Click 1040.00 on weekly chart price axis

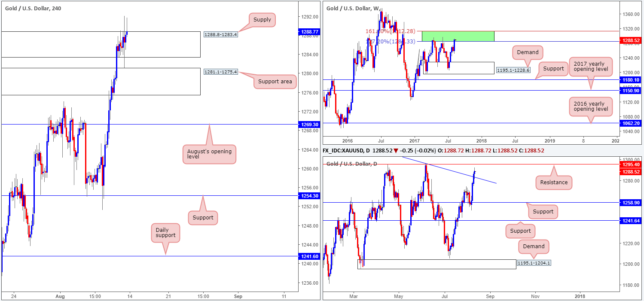click(x=632, y=131)
